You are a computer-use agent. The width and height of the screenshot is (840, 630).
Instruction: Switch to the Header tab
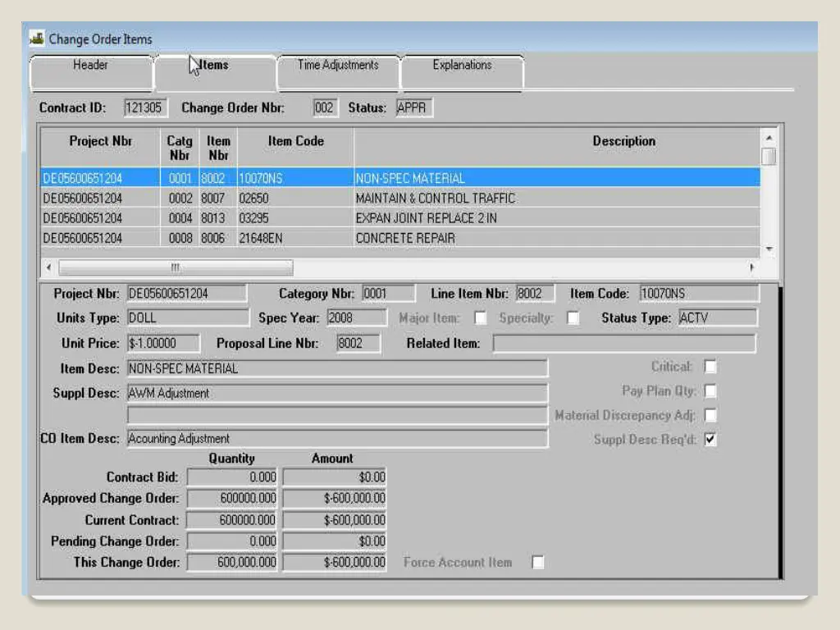91,73
